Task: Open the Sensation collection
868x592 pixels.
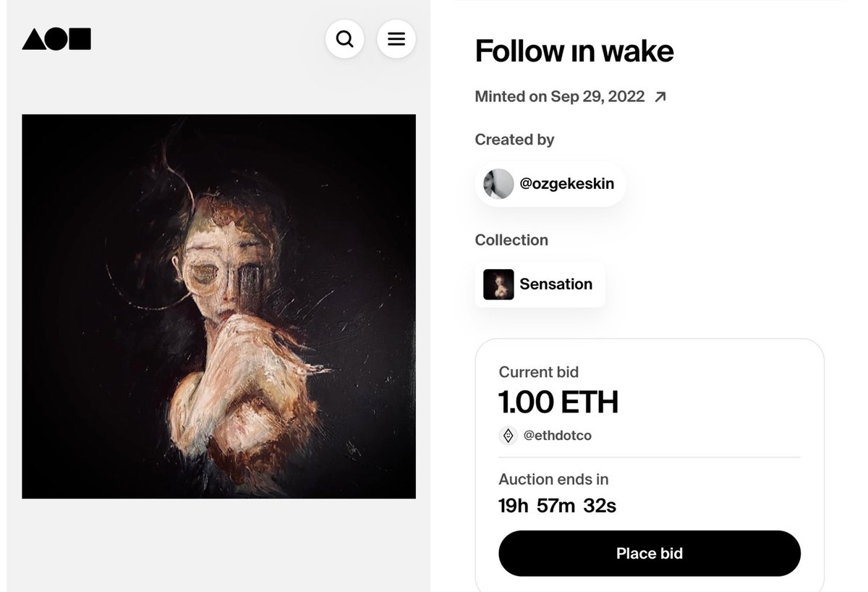Action: (540, 284)
